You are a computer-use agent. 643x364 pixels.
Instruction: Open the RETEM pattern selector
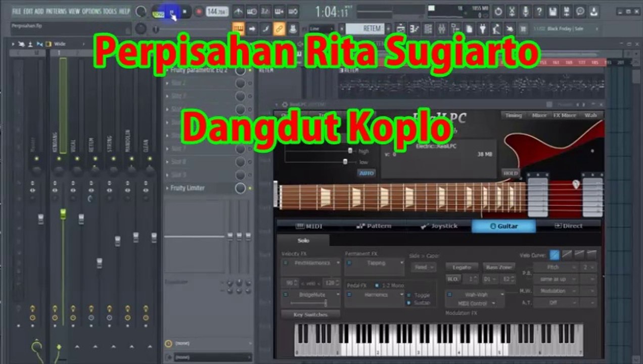tap(366, 29)
